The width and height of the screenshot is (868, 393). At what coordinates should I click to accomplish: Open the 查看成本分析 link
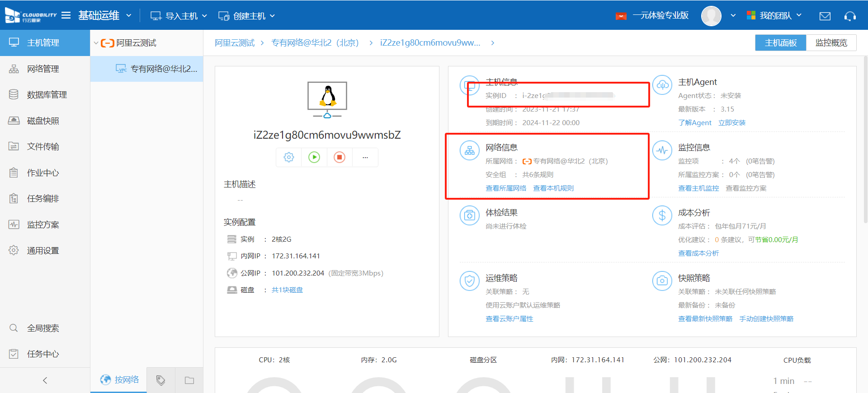[x=698, y=253]
